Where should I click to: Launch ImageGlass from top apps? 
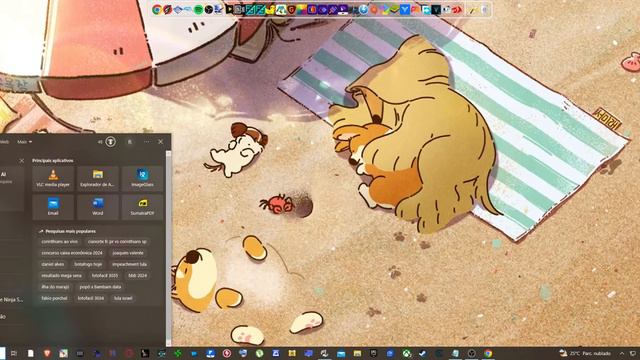pyautogui.click(x=142, y=178)
